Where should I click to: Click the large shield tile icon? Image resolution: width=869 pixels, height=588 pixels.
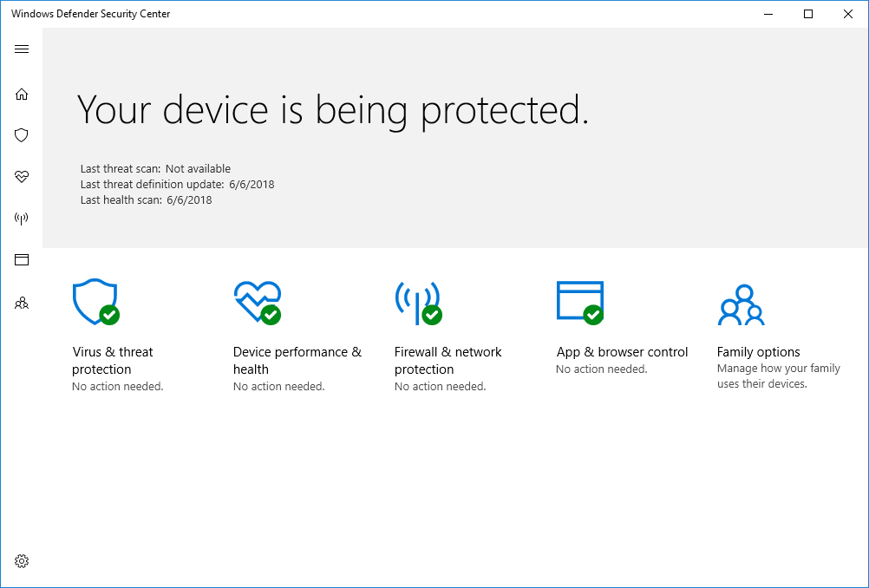pos(95,302)
